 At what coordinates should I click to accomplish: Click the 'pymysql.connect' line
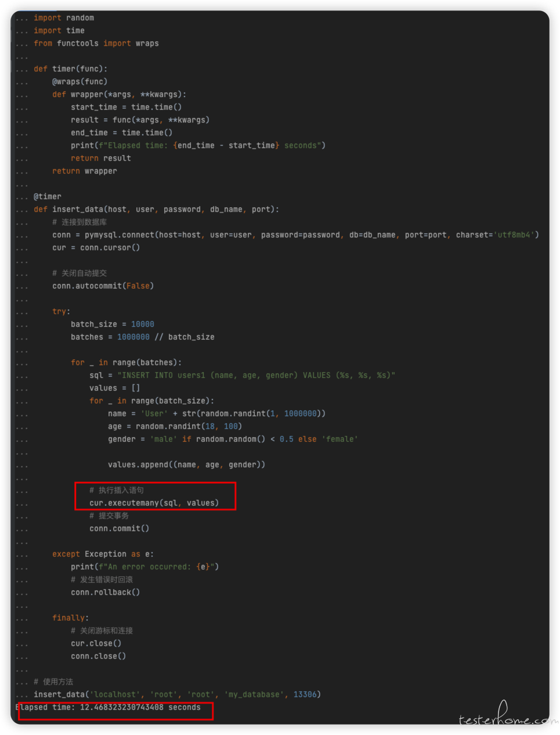(x=296, y=235)
